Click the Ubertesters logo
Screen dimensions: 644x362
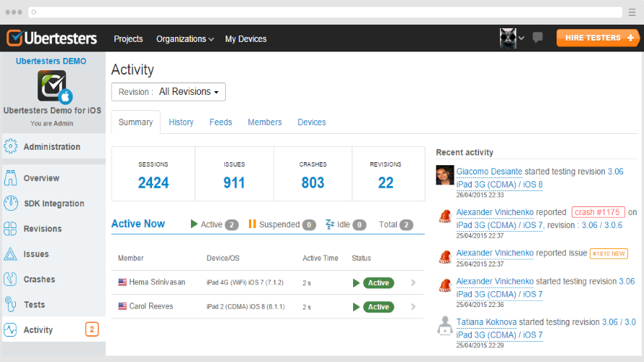pos(52,38)
